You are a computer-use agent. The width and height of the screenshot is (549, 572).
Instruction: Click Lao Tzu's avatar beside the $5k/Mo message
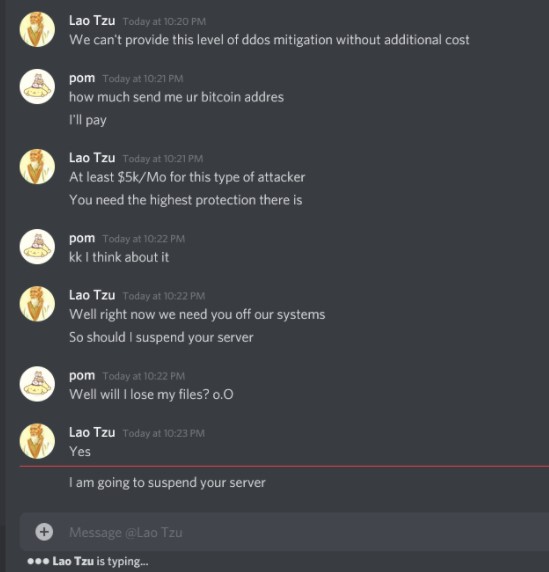[x=37, y=167]
